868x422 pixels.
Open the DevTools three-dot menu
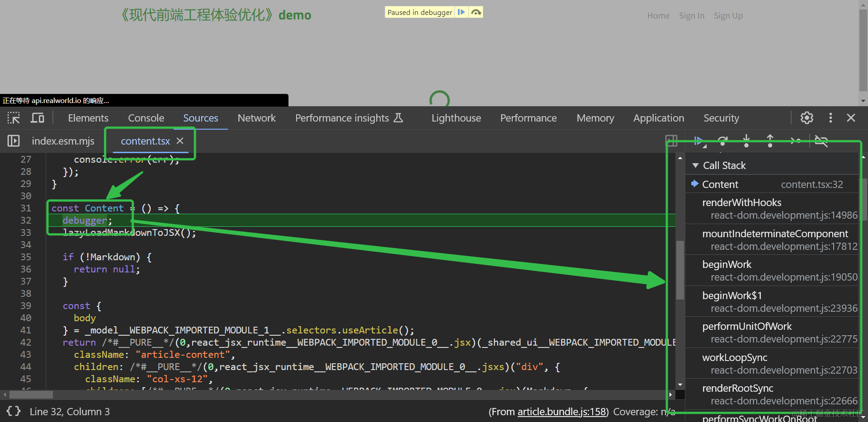[x=830, y=118]
